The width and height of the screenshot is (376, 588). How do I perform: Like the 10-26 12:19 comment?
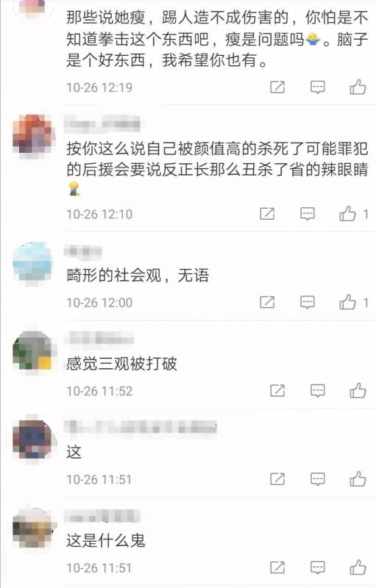(358, 87)
